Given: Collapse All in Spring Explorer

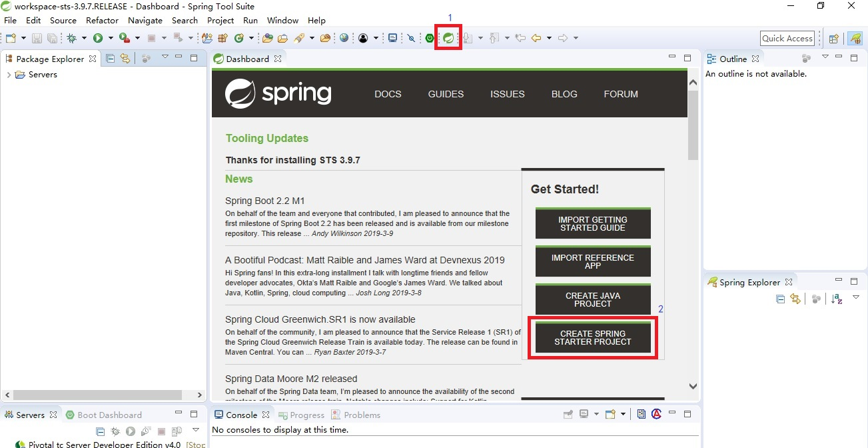Looking at the screenshot, I should (x=781, y=299).
